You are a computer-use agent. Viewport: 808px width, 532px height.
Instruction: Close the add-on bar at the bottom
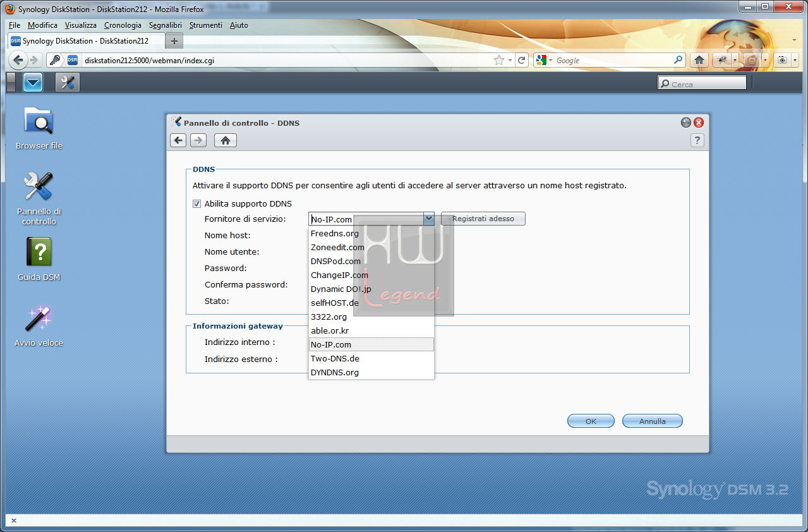click(x=14, y=521)
